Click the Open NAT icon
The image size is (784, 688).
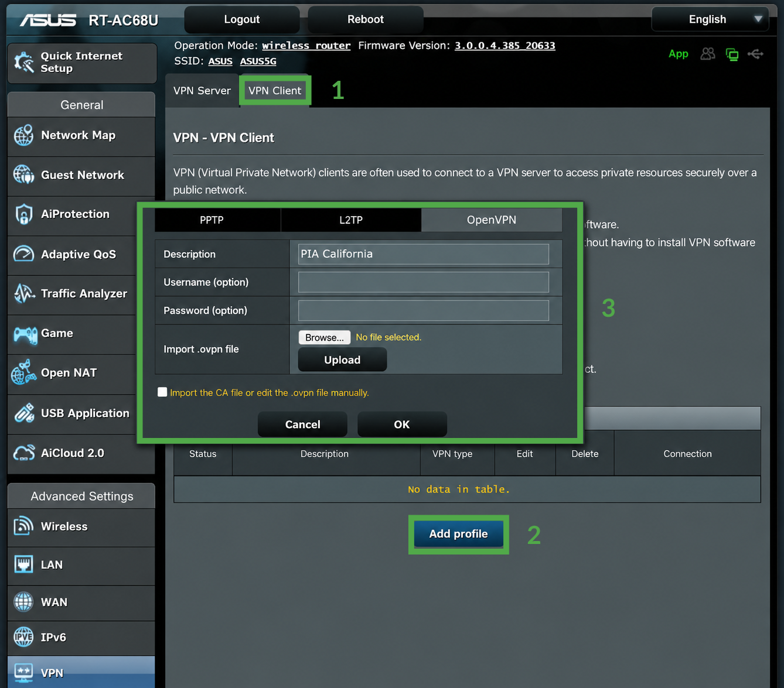coord(23,372)
